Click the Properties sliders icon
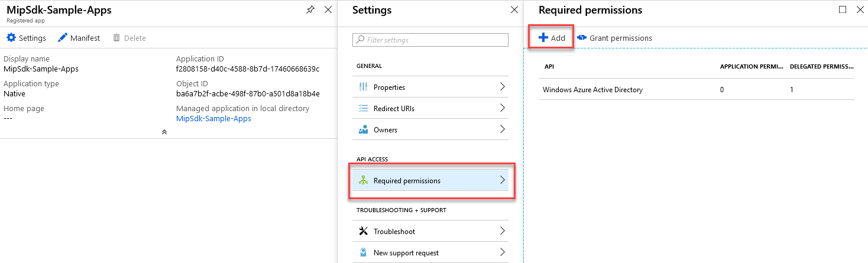868x263 pixels. [x=363, y=87]
